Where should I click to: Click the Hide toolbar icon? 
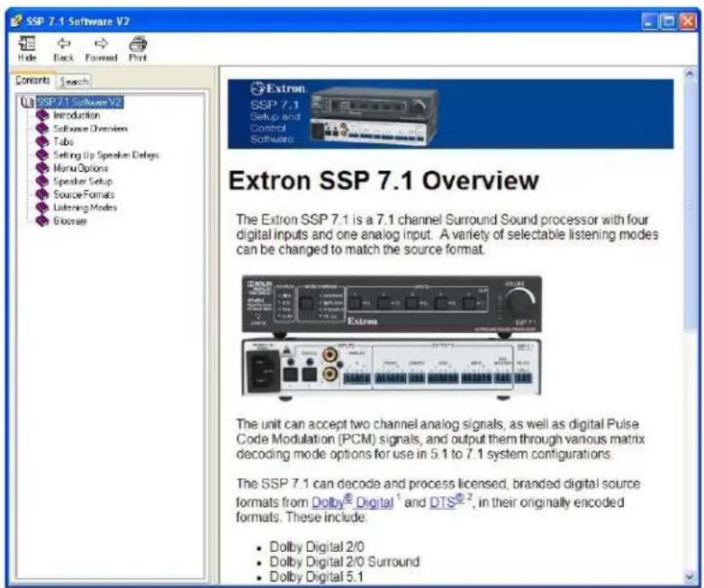click(27, 49)
